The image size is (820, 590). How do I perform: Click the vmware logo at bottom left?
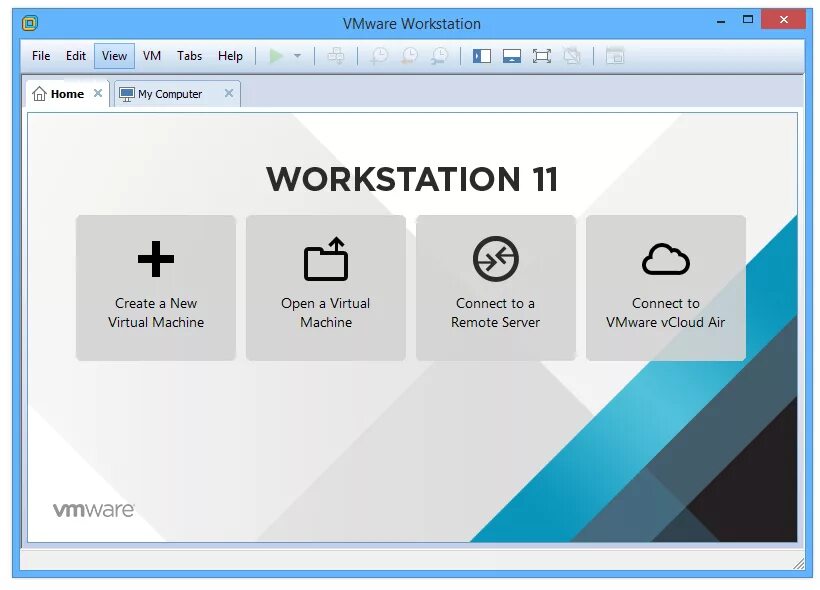point(93,509)
